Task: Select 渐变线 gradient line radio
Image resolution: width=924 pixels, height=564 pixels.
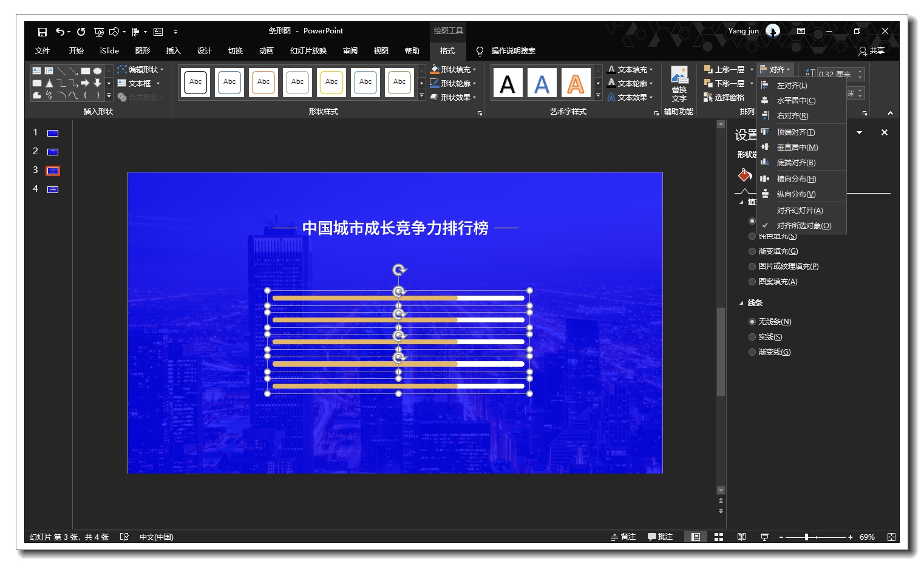Action: (x=752, y=352)
